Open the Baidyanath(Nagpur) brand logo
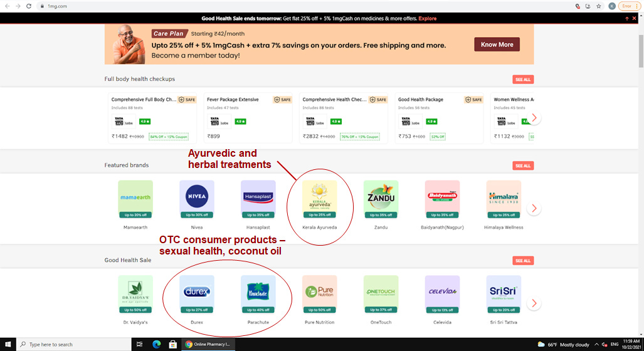Screen dimensions: 644x351 [x=442, y=199]
